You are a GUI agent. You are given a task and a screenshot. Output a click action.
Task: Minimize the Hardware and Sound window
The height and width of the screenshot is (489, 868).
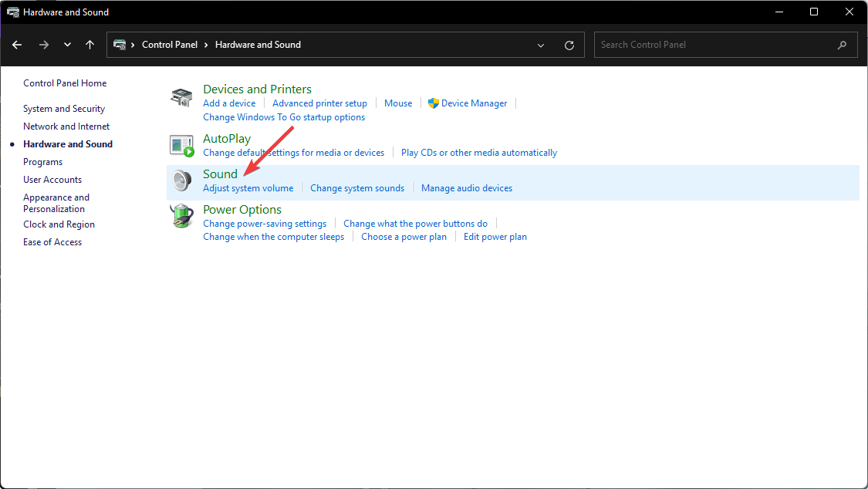tap(778, 12)
